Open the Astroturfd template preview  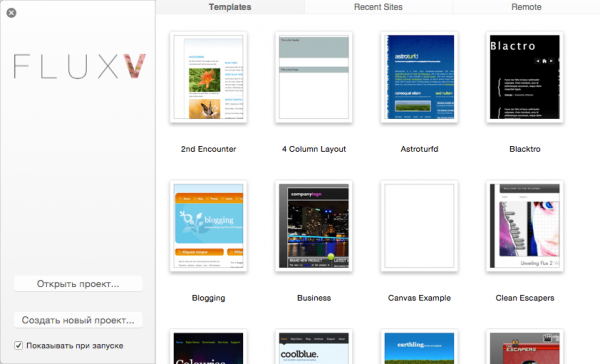coord(419,77)
